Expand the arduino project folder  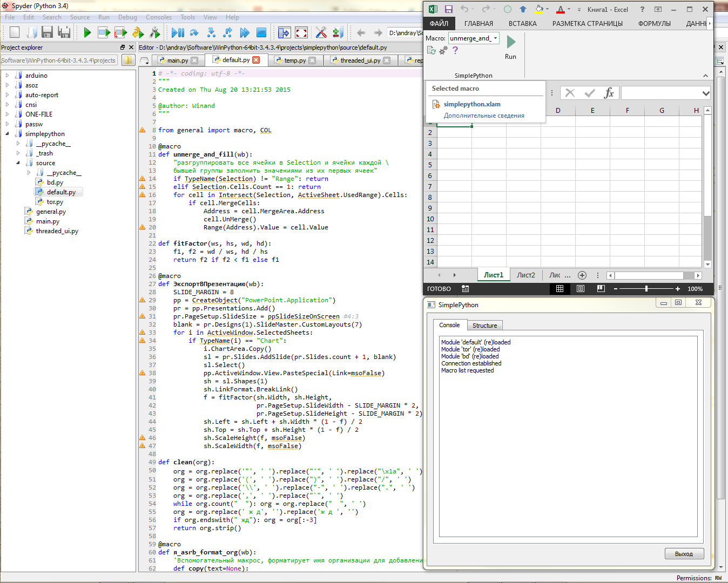[x=8, y=76]
